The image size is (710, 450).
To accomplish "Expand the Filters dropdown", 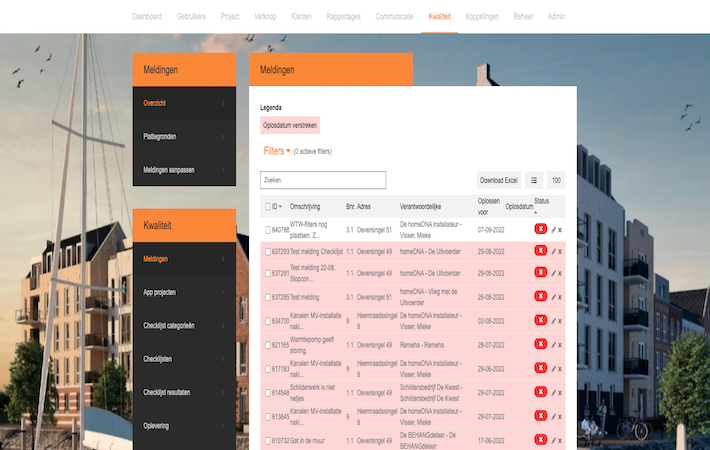I will click(277, 151).
